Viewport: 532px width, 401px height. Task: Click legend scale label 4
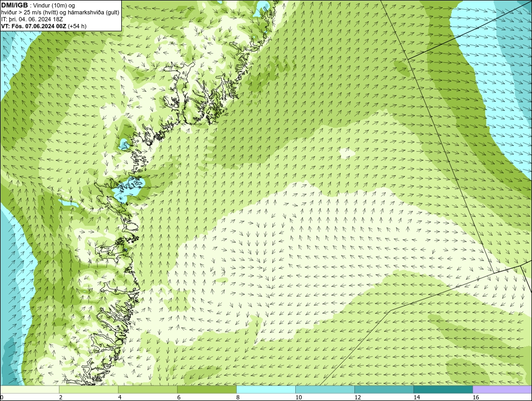pos(120,397)
